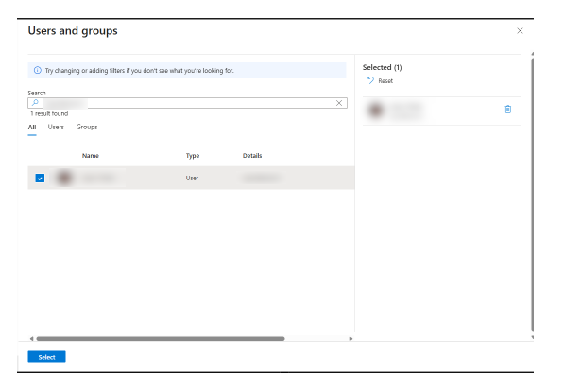564x392 pixels.
Task: Switch to the Groups tab
Action: [x=87, y=127]
